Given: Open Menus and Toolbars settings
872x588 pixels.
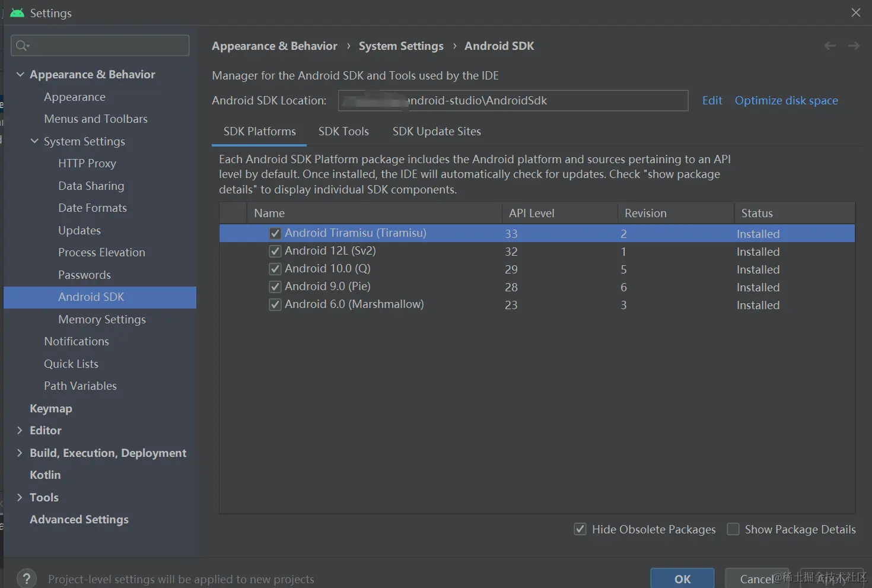Looking at the screenshot, I should click(x=96, y=119).
